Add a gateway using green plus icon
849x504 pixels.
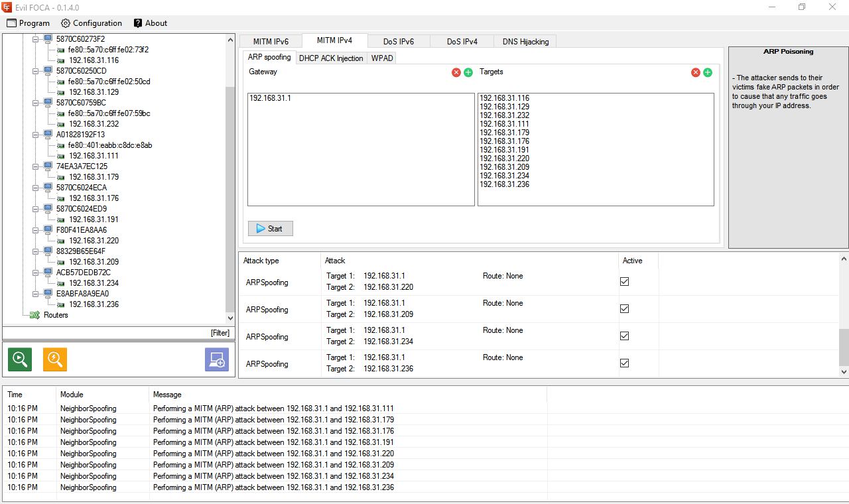(x=468, y=72)
